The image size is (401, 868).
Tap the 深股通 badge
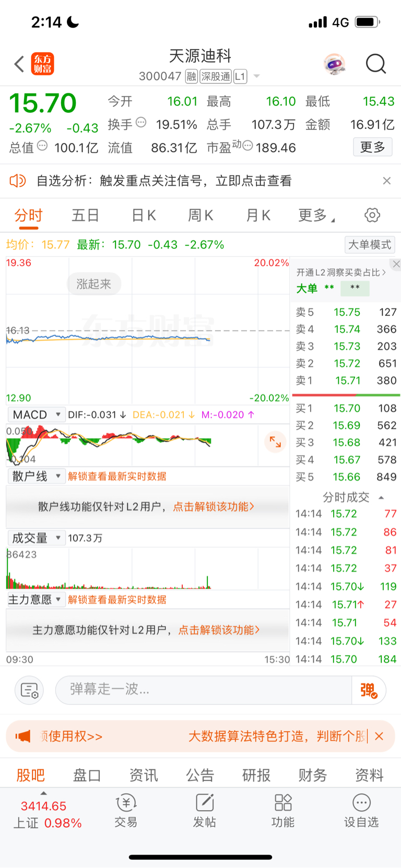pos(216,77)
